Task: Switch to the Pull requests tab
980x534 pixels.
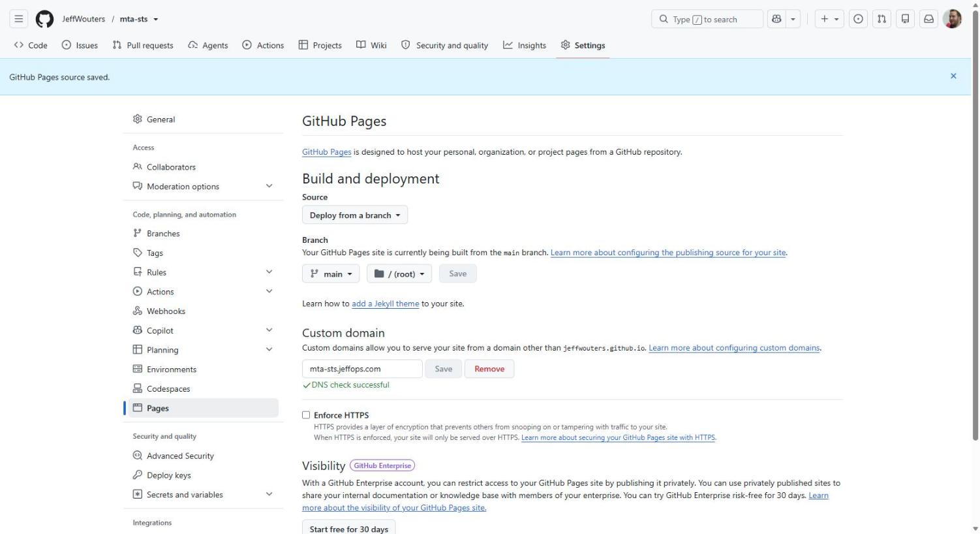Action: point(143,45)
